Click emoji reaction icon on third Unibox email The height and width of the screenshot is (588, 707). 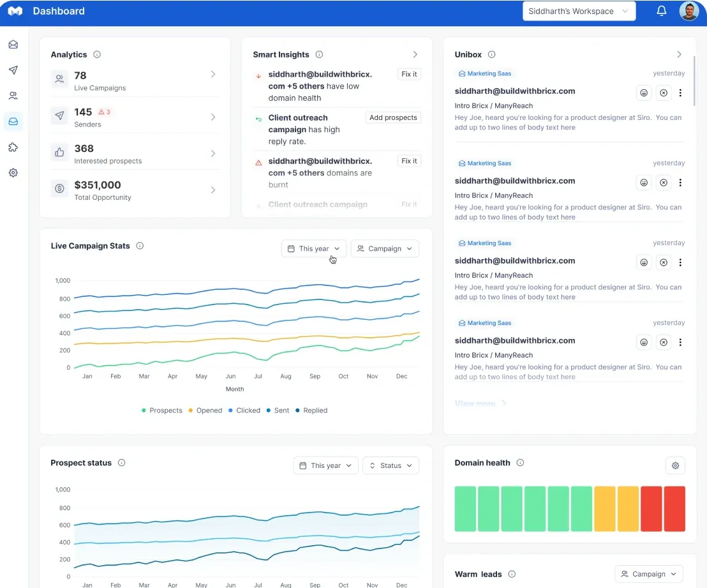tap(644, 262)
